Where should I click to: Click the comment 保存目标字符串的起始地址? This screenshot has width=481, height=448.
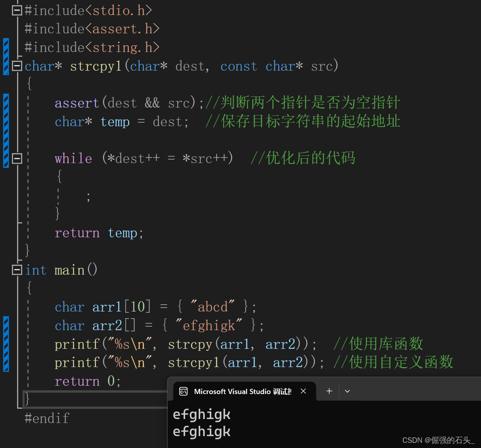tap(303, 121)
